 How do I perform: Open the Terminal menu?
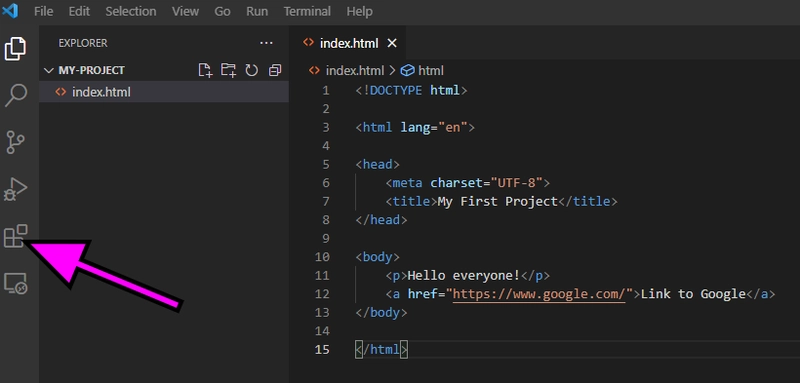coord(307,11)
